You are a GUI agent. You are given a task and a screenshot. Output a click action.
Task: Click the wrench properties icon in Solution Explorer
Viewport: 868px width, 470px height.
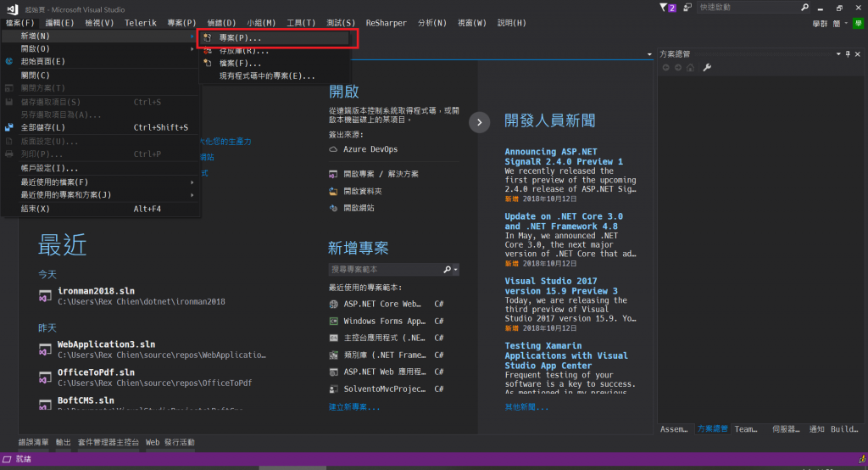click(707, 68)
